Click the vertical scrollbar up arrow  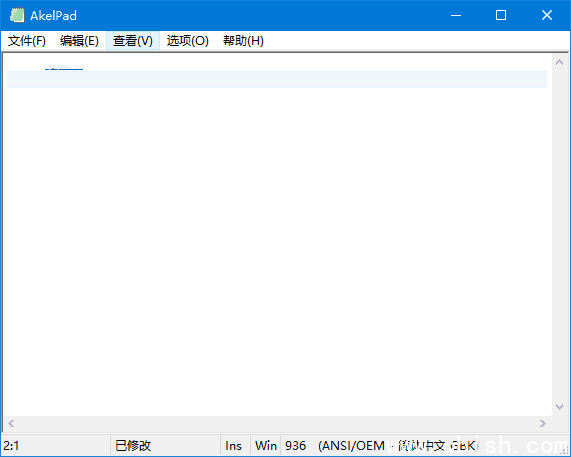tap(560, 62)
